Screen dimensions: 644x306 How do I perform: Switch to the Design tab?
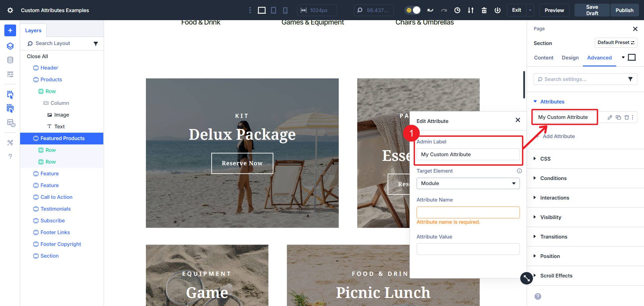[x=570, y=57]
